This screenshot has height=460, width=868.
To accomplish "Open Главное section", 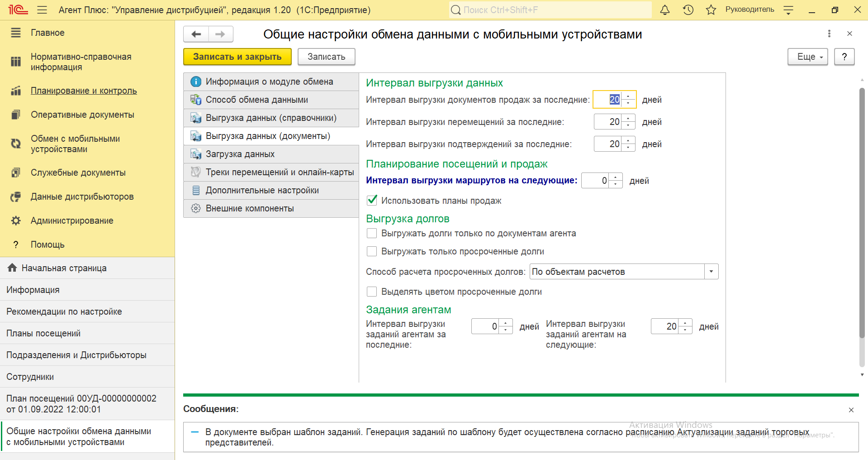I will (x=47, y=33).
